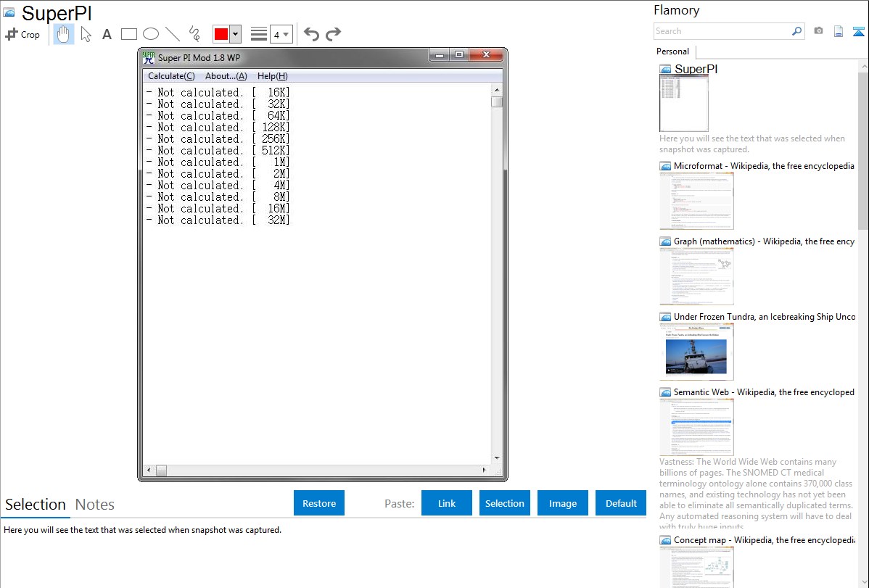Select the hand pan tool
Image resolution: width=869 pixels, height=588 pixels.
[64, 34]
